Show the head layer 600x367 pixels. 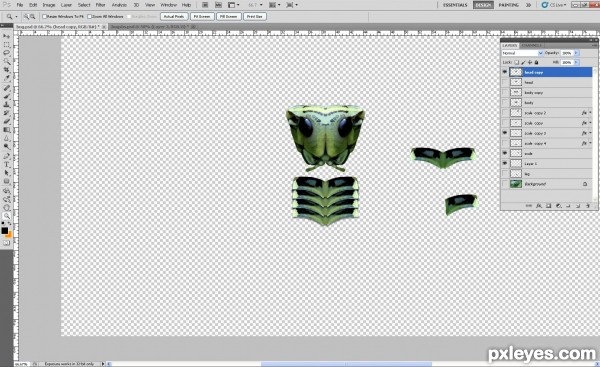(505, 82)
